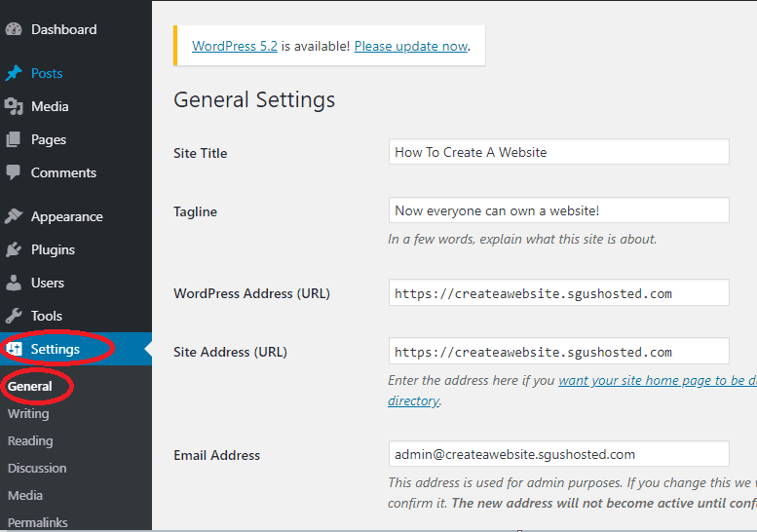Screen dimensions: 757x532
Task: Go to the Plugins section
Action: pos(53,250)
